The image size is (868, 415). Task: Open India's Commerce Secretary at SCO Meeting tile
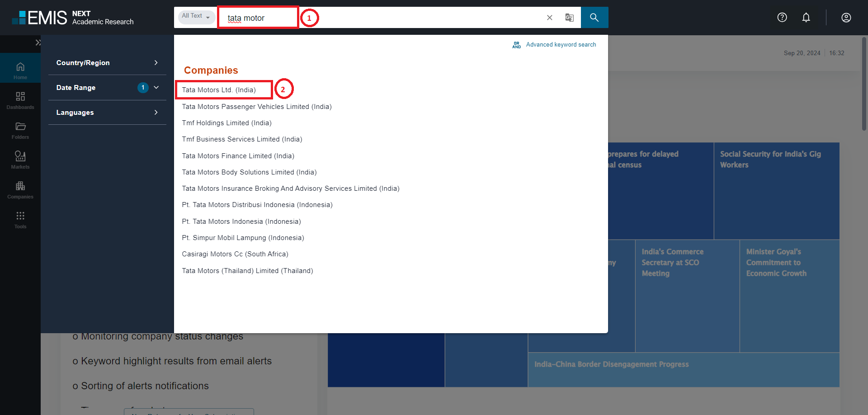coord(687,296)
